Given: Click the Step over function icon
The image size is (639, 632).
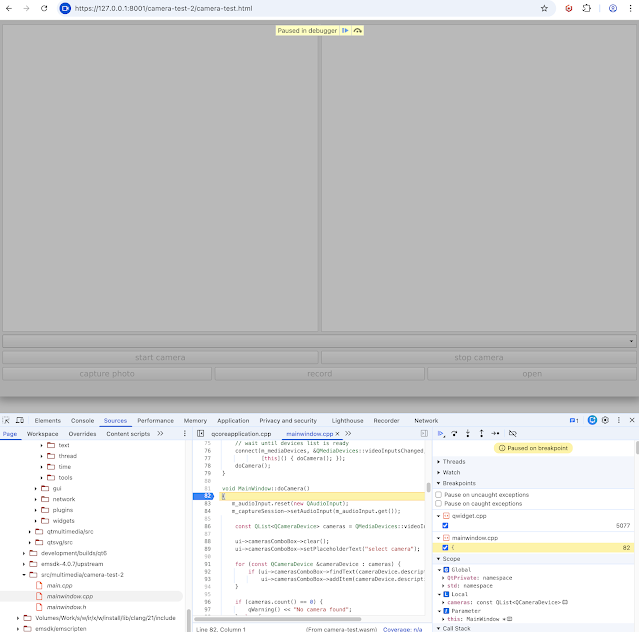Looking at the screenshot, I should coord(455,434).
